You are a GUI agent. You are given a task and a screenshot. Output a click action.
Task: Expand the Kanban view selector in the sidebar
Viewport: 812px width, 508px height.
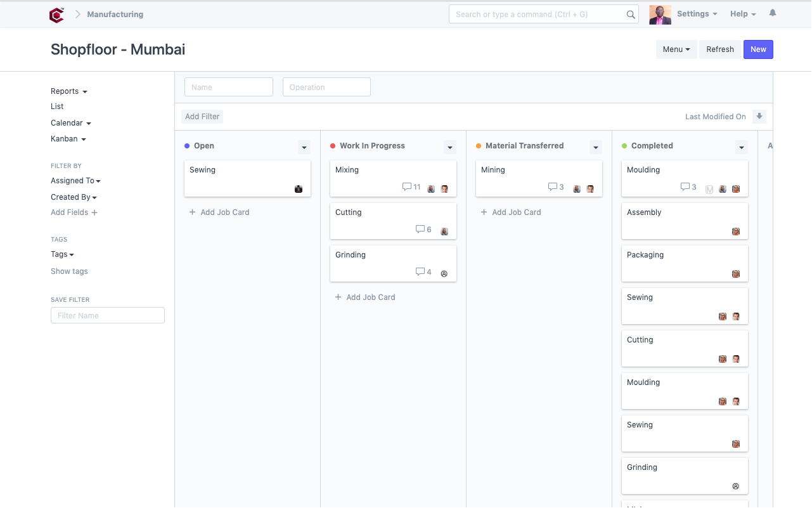click(x=68, y=138)
